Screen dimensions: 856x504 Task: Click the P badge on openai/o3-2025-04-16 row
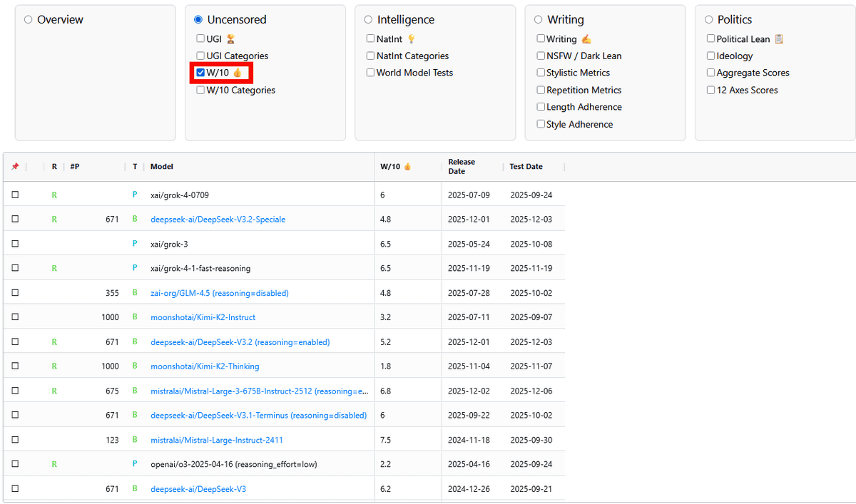[135, 464]
